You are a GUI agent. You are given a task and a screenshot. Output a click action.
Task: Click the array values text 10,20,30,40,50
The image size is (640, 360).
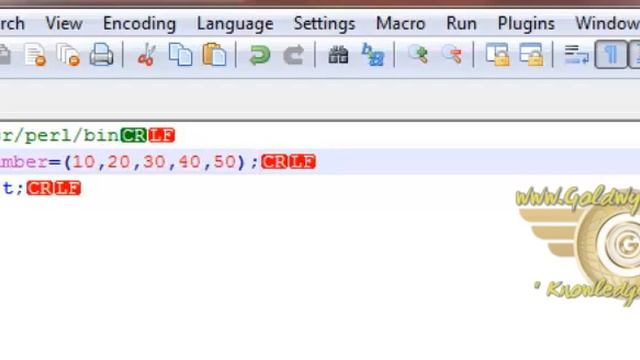tap(154, 162)
